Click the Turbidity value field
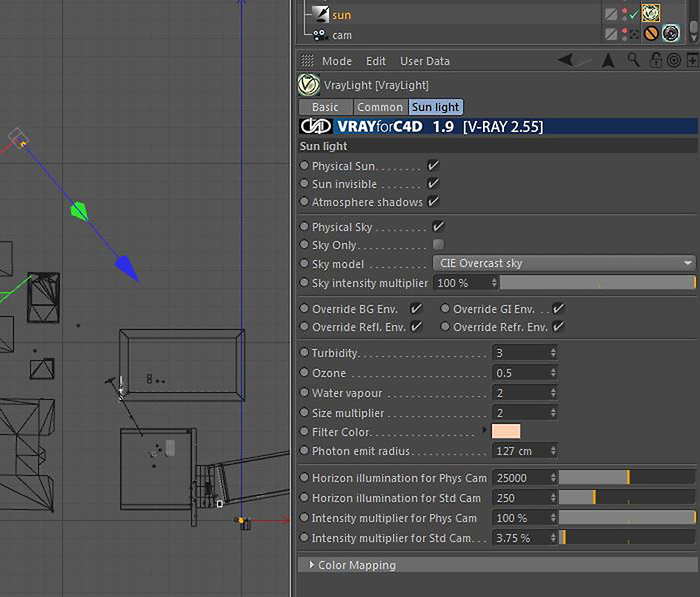Viewport: 700px width, 597px height. 524,353
